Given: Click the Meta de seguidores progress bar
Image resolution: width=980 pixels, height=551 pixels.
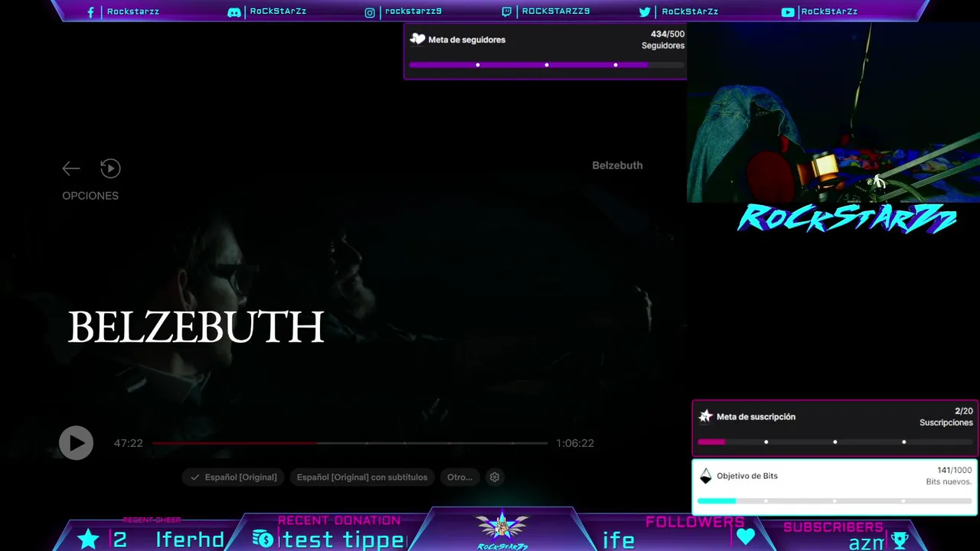Looking at the screenshot, I should [547, 65].
